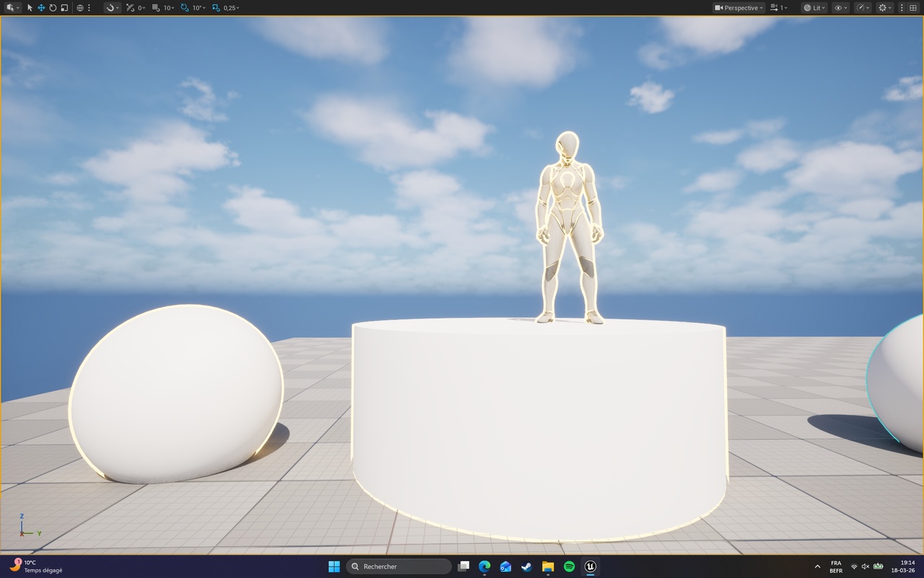The image size is (924, 578).
Task: Toggle scale snapping icon
Action: tap(216, 7)
